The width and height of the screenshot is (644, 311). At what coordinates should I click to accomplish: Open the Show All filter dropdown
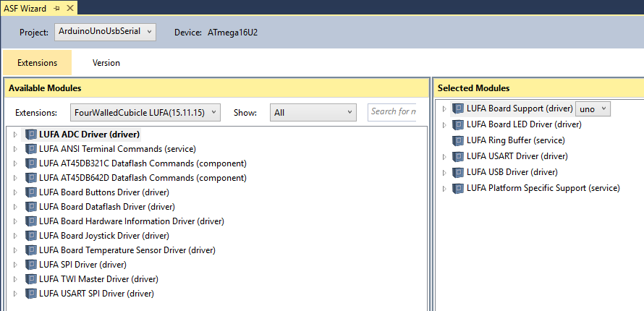click(313, 112)
